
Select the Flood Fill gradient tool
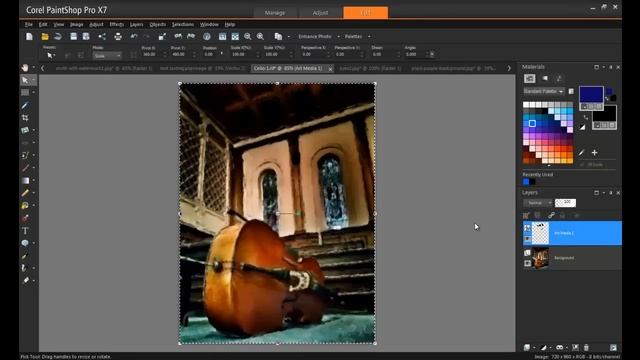(x=25, y=180)
